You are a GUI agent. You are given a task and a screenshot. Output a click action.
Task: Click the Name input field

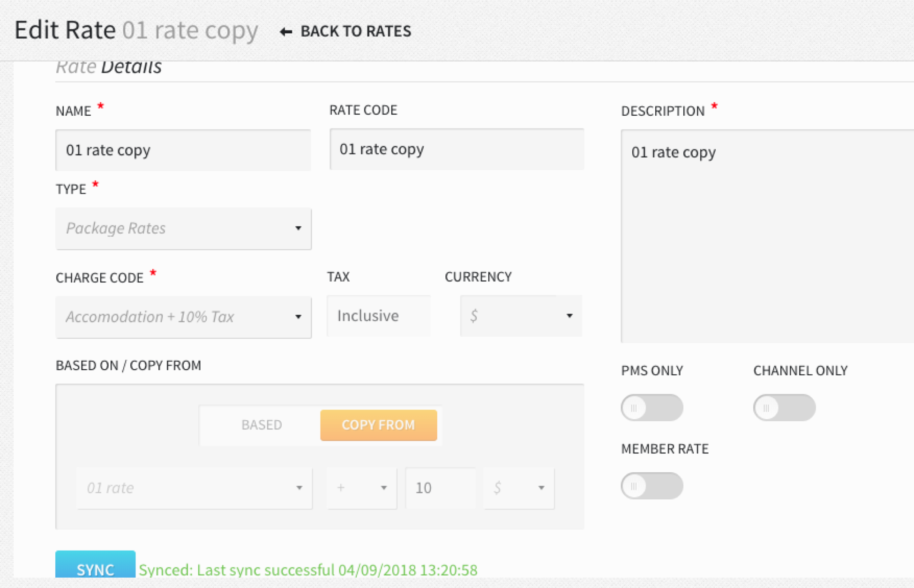(183, 150)
